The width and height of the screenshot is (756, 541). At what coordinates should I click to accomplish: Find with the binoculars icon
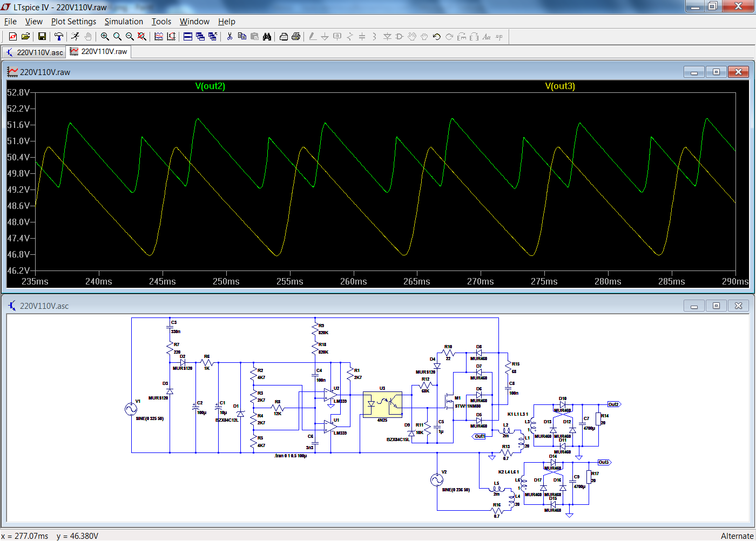point(267,37)
